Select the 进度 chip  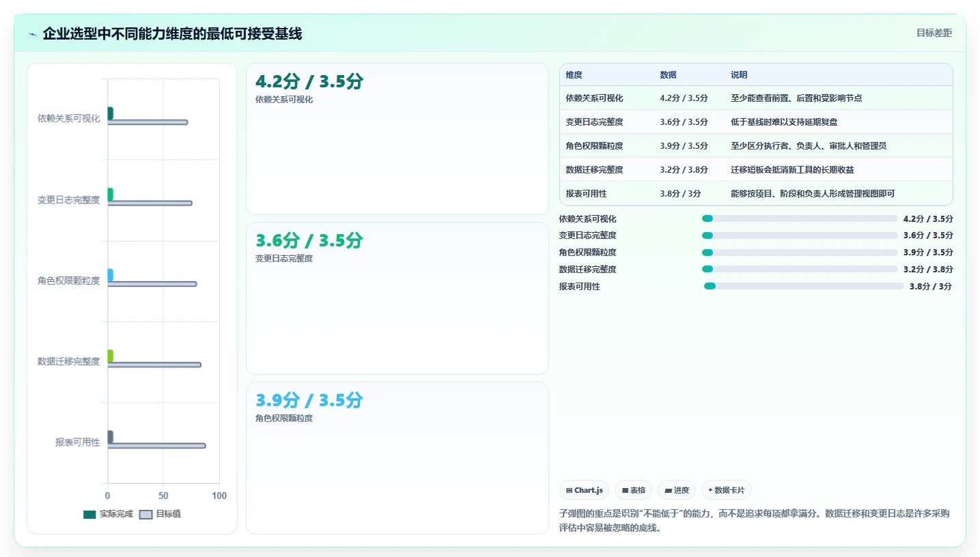point(677,490)
